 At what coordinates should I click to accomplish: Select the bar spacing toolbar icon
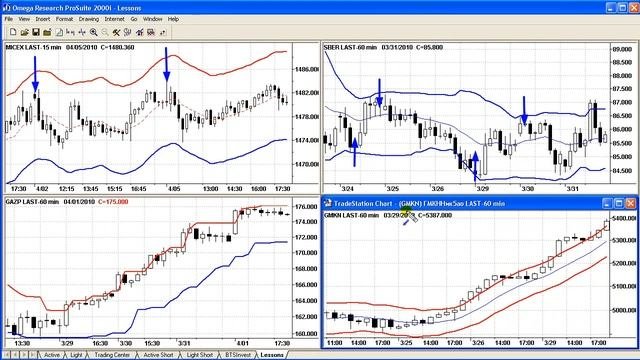pyautogui.click(x=71, y=32)
